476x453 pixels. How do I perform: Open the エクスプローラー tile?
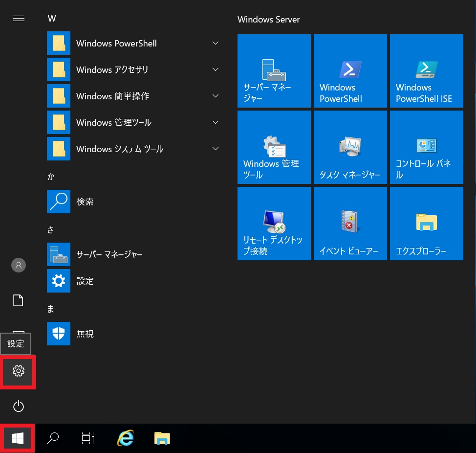[426, 223]
